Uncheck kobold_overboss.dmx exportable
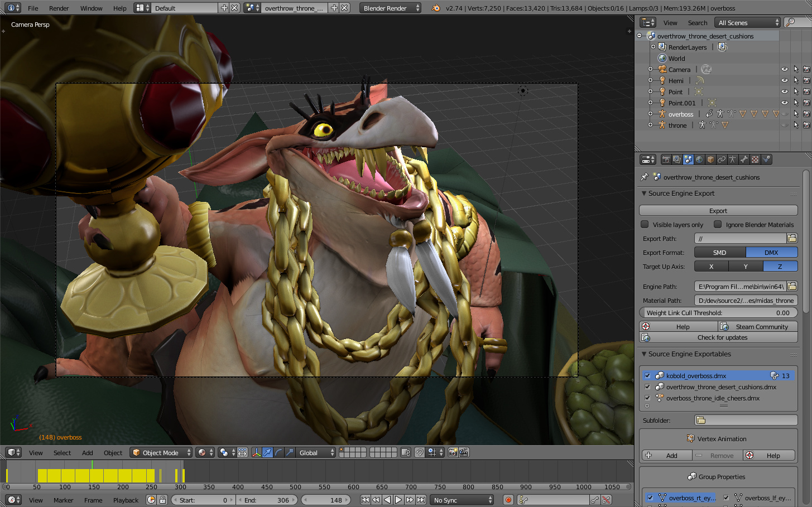Image resolution: width=812 pixels, height=507 pixels. pyautogui.click(x=647, y=375)
